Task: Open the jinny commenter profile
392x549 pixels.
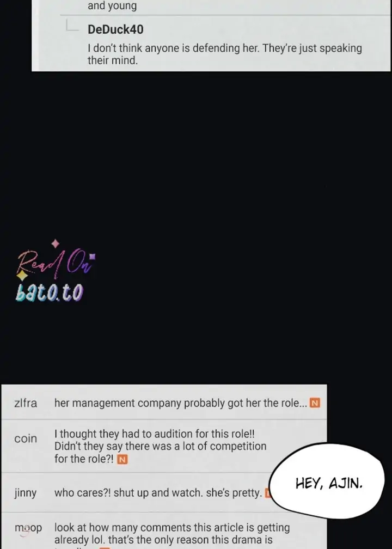Action: click(25, 493)
